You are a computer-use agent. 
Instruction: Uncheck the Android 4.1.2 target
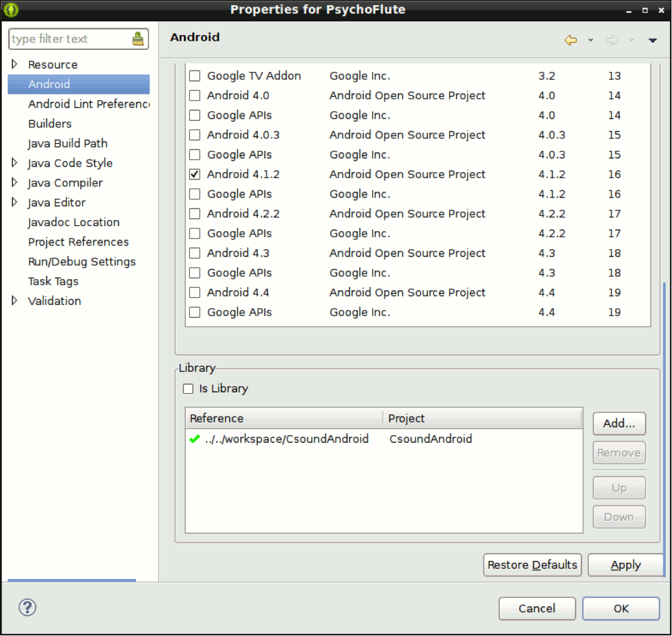195,175
